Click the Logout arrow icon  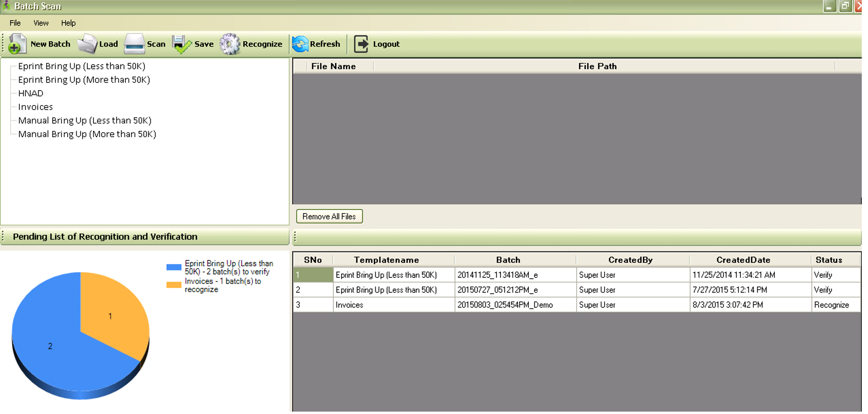click(x=361, y=44)
